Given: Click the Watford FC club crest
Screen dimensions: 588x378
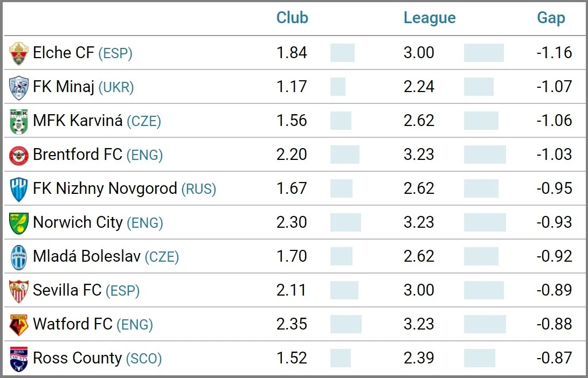Looking at the screenshot, I should coord(19,325).
